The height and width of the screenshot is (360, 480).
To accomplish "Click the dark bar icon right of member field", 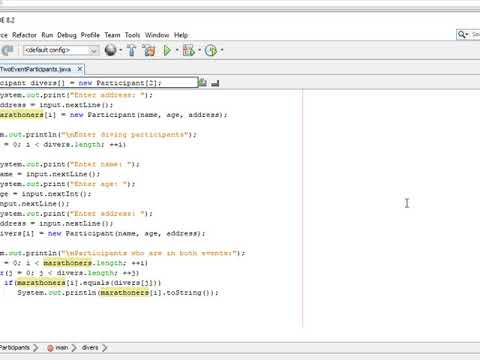I will point(215,83).
